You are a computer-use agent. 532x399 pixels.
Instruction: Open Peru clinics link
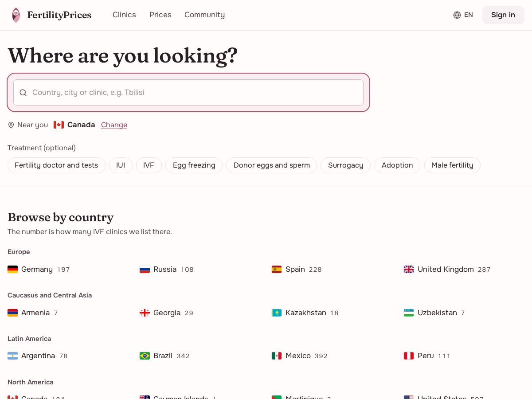(x=427, y=356)
